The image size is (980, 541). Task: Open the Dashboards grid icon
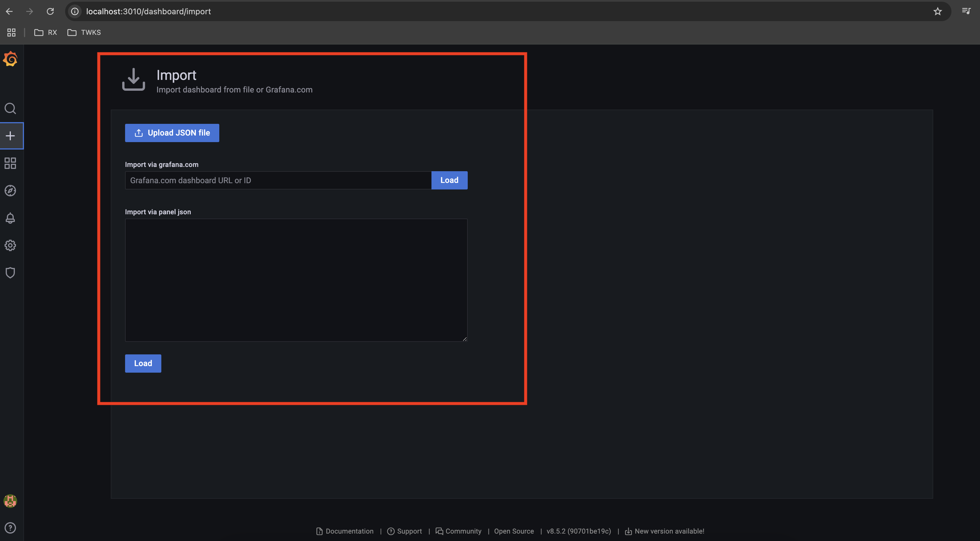tap(10, 163)
